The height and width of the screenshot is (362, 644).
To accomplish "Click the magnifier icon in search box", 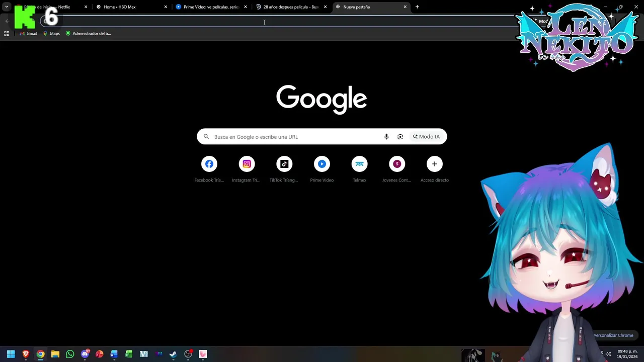I will coord(206,137).
